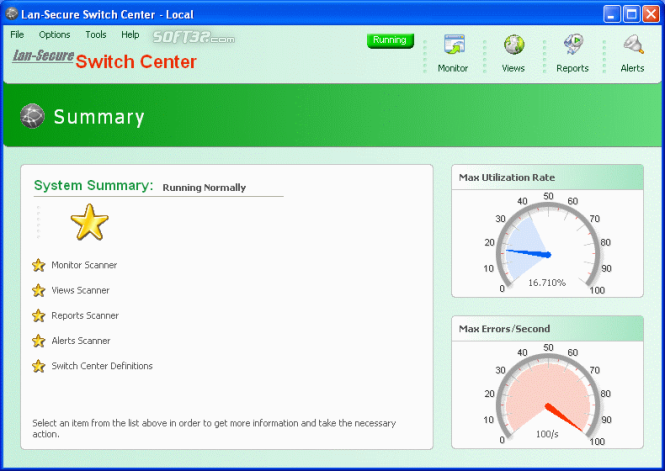Image resolution: width=665 pixels, height=471 pixels.
Task: Select Views Scanner in the summary list
Action: [x=80, y=290]
